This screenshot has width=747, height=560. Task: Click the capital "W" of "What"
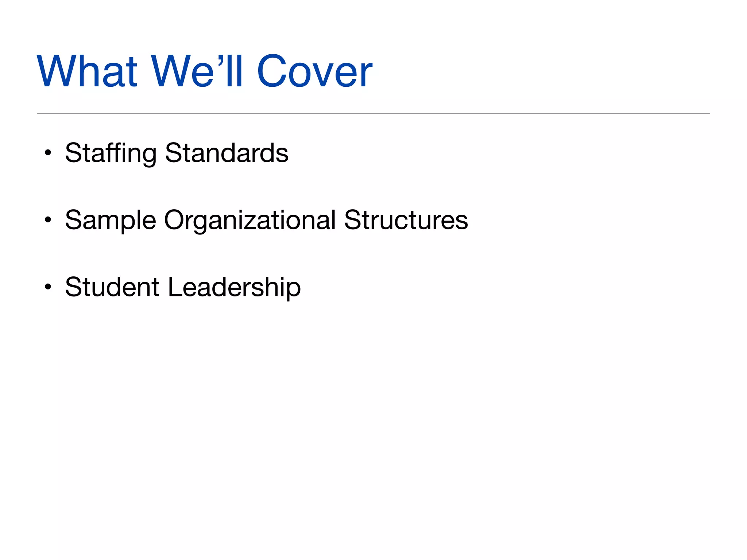[x=56, y=71]
